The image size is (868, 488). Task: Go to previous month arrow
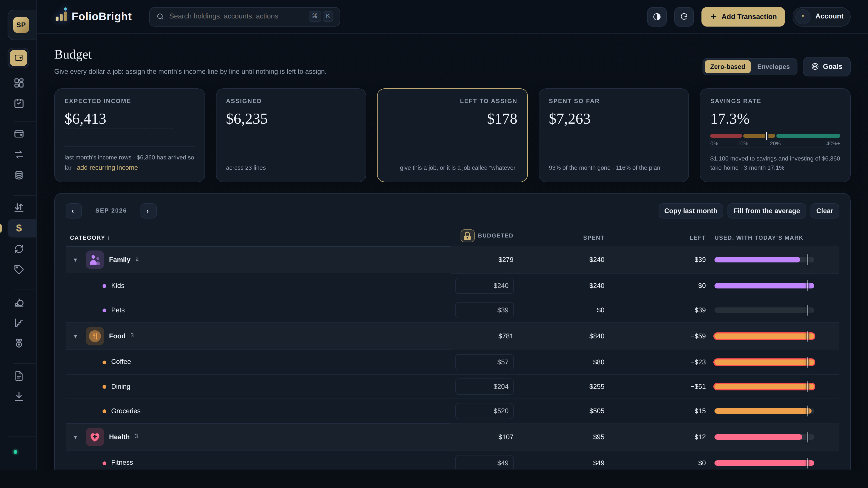point(74,211)
